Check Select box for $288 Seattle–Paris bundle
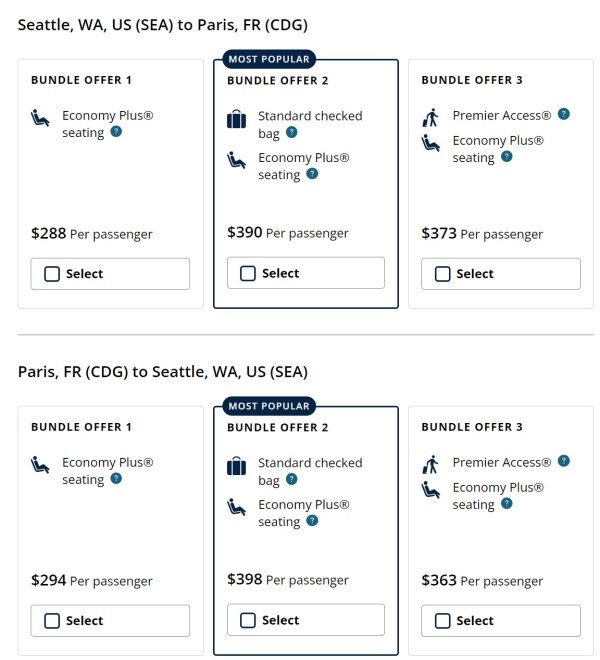The height and width of the screenshot is (660, 600). 52,273
